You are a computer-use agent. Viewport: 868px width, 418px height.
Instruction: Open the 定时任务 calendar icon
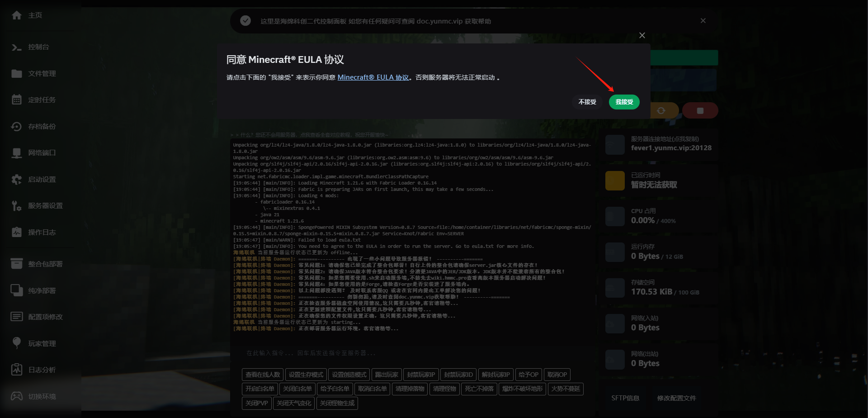click(x=17, y=100)
